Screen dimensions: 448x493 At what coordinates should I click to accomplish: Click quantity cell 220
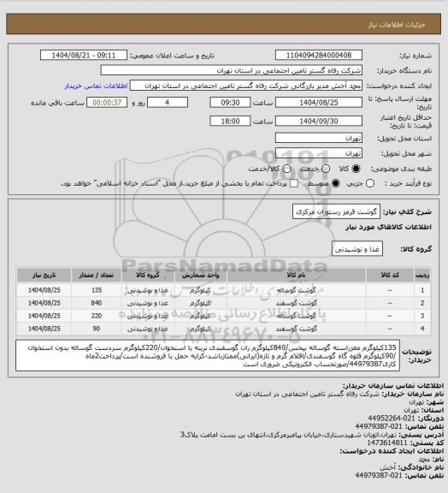[97, 316]
